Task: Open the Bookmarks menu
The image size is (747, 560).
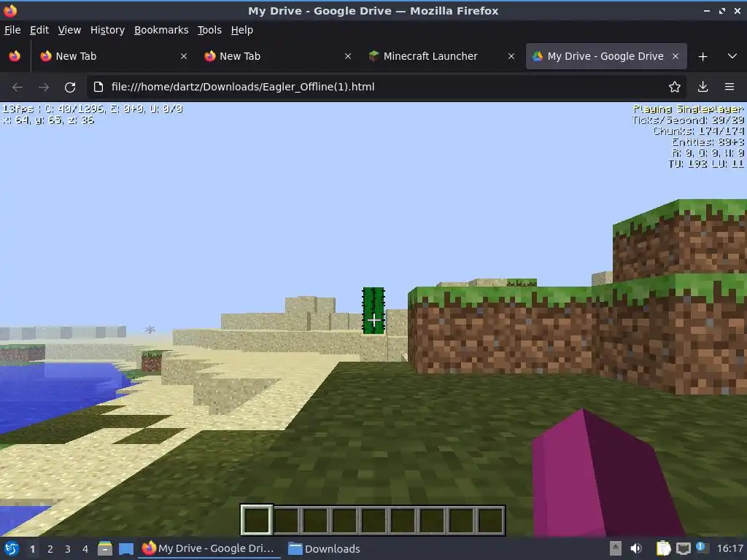Action: point(161,30)
